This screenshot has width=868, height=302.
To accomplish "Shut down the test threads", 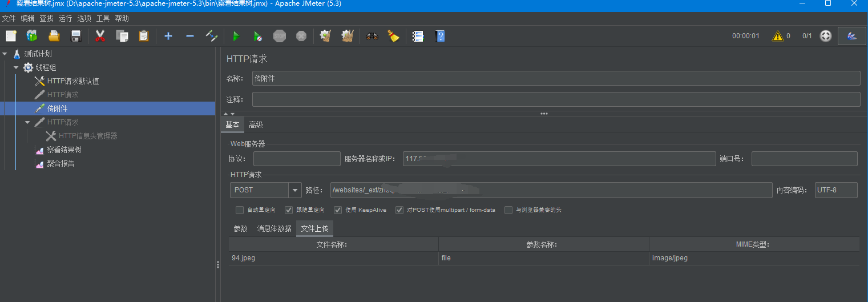I will point(301,36).
